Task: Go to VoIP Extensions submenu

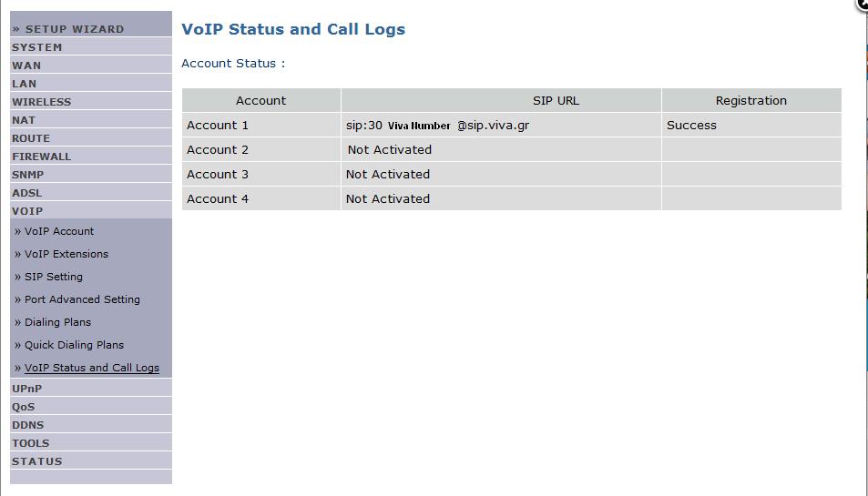Action: (x=66, y=254)
